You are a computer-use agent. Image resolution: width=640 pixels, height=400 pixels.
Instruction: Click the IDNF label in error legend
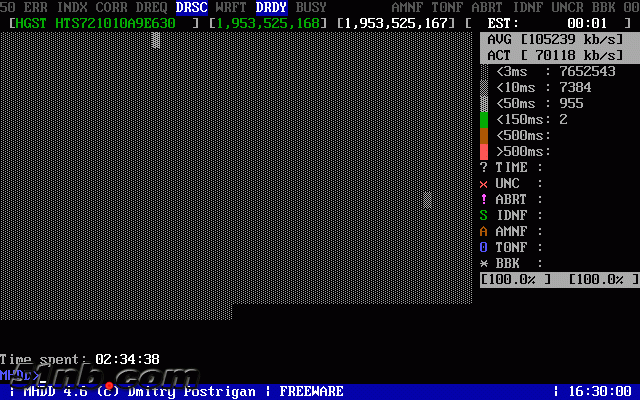click(x=511, y=215)
